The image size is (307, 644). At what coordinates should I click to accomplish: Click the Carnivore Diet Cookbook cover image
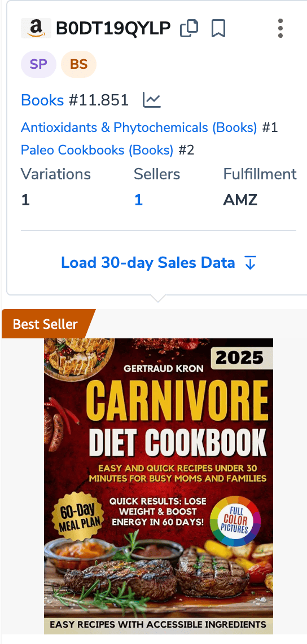(x=158, y=486)
